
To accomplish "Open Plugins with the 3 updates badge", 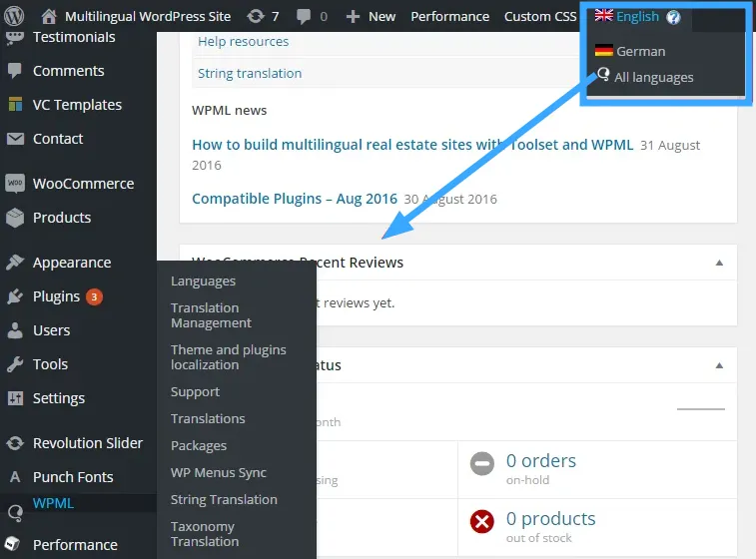I will (56, 296).
